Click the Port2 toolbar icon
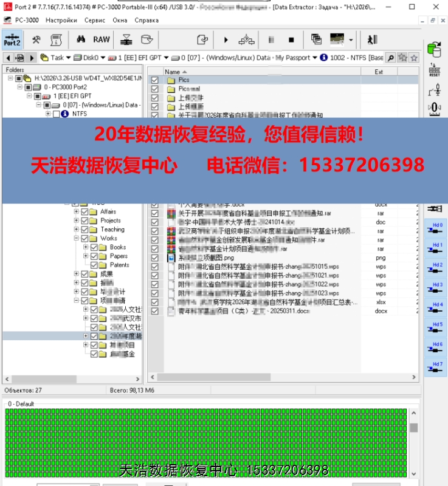Screen dimensions: 448x486 point(12,40)
